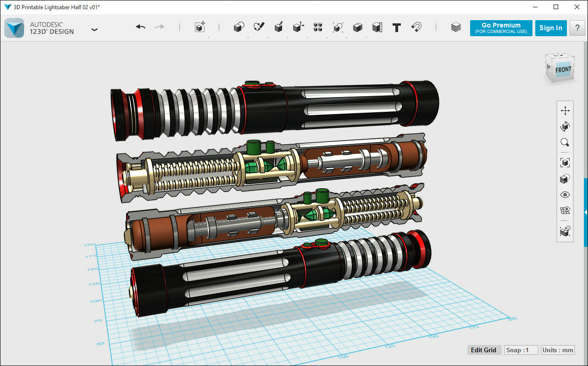Image resolution: width=588 pixels, height=366 pixels.
Task: Change units via the Units : mm dropdown
Action: (557, 350)
